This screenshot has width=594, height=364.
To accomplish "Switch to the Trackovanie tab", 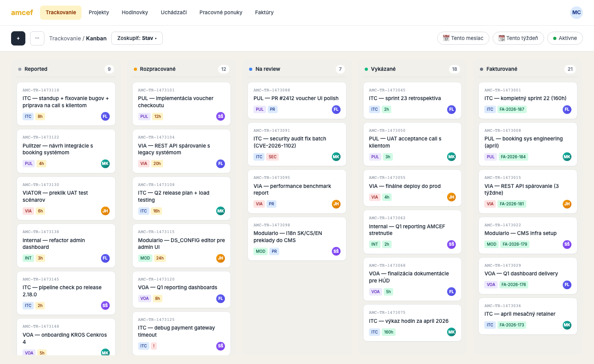I will (x=61, y=13).
